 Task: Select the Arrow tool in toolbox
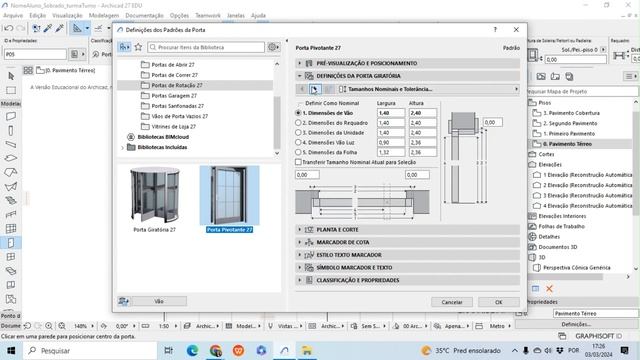[11, 76]
